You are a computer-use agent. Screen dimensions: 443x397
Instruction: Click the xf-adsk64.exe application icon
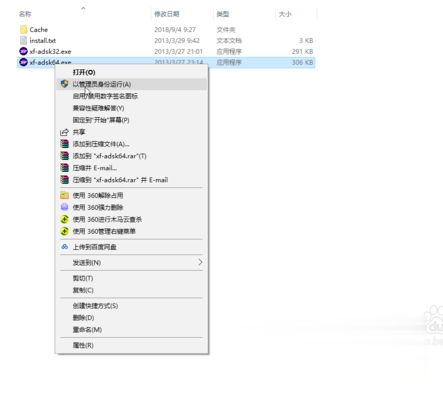(x=23, y=62)
